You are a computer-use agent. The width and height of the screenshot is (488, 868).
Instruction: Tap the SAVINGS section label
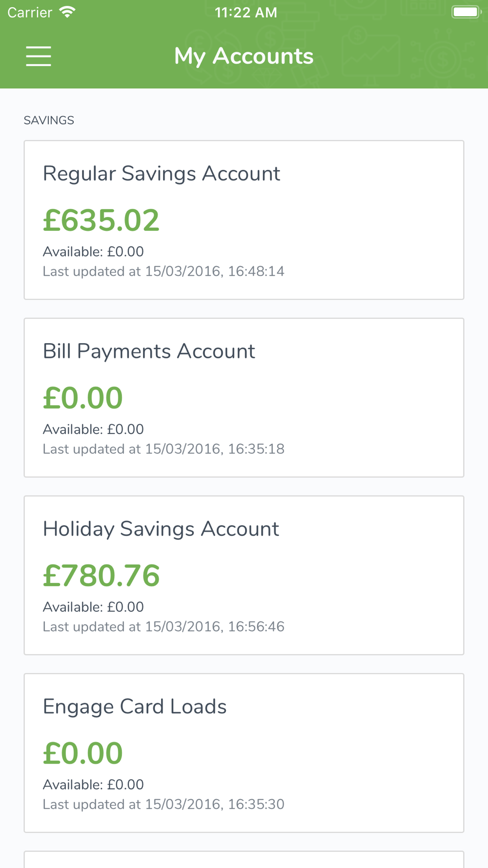coord(49,121)
